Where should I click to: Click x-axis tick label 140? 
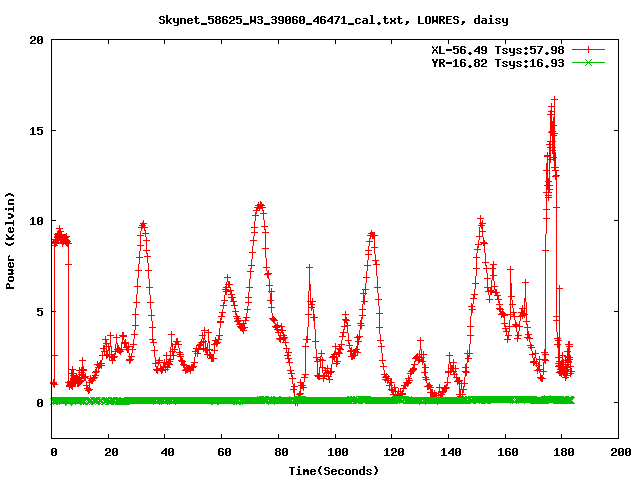click(x=451, y=452)
